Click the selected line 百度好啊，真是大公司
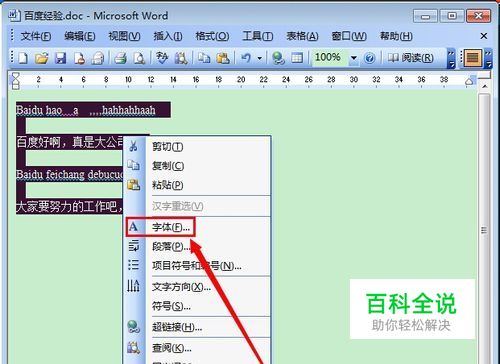This screenshot has width=500, height=364. [70, 142]
